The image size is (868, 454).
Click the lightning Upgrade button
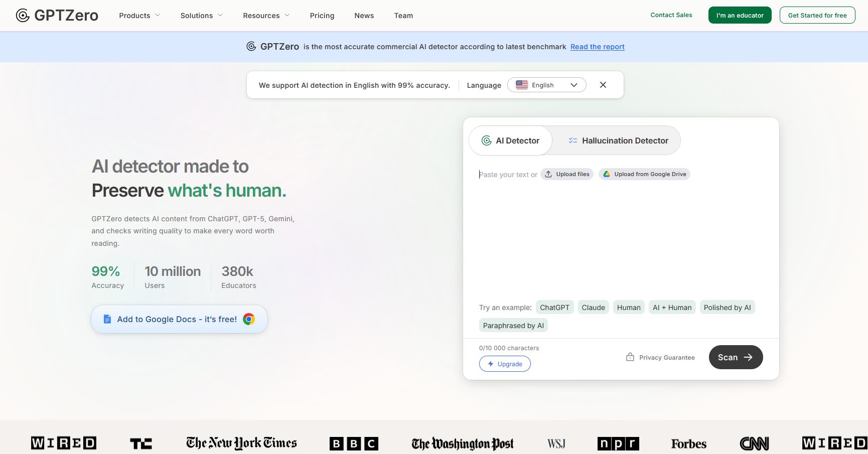[x=505, y=364]
